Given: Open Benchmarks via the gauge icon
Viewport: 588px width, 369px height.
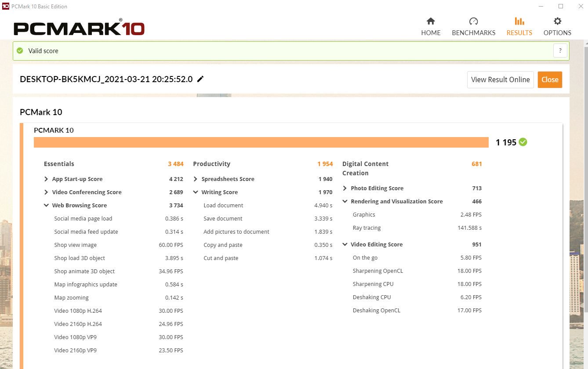Looking at the screenshot, I should (x=473, y=22).
